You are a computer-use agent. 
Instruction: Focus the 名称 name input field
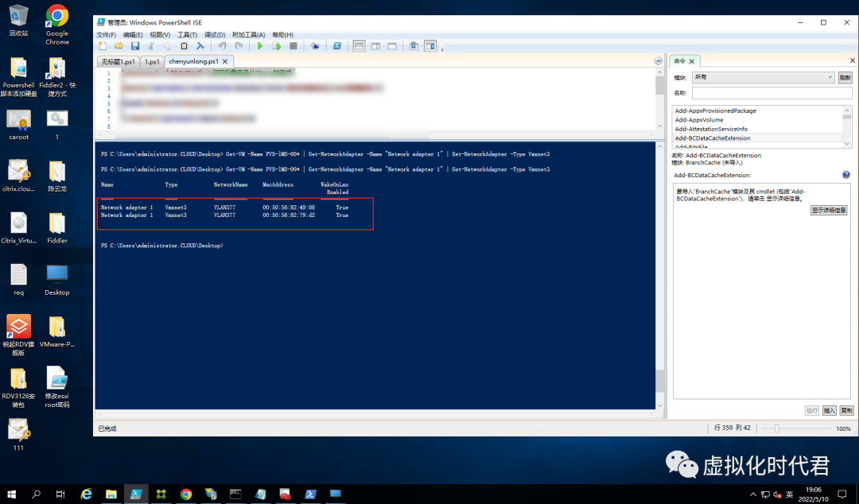(772, 92)
